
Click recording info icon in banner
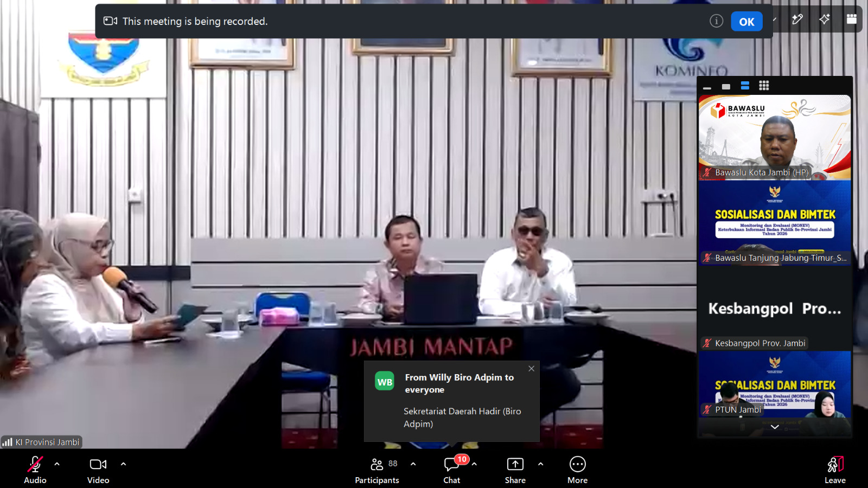click(717, 21)
